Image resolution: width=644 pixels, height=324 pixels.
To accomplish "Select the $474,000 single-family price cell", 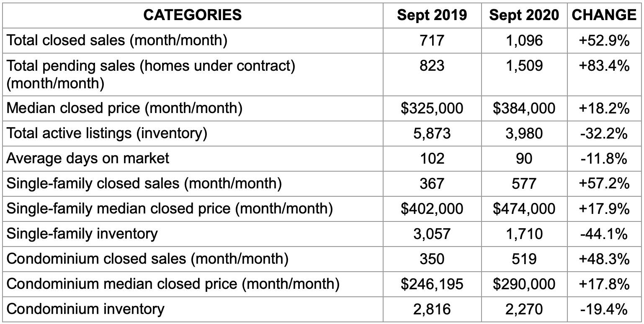I will click(x=524, y=208).
